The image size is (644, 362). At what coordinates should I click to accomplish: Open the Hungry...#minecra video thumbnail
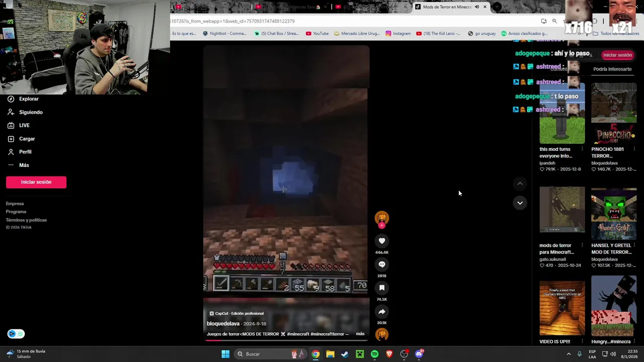point(613,306)
